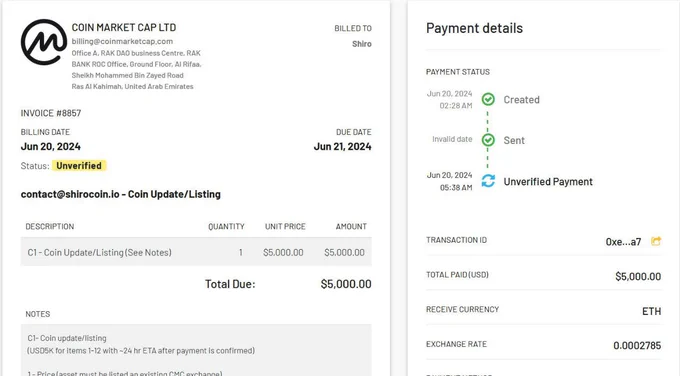Click the C1 - Coin Update/Listing row description
Image resolution: width=680 pixels, height=376 pixels.
99,252
